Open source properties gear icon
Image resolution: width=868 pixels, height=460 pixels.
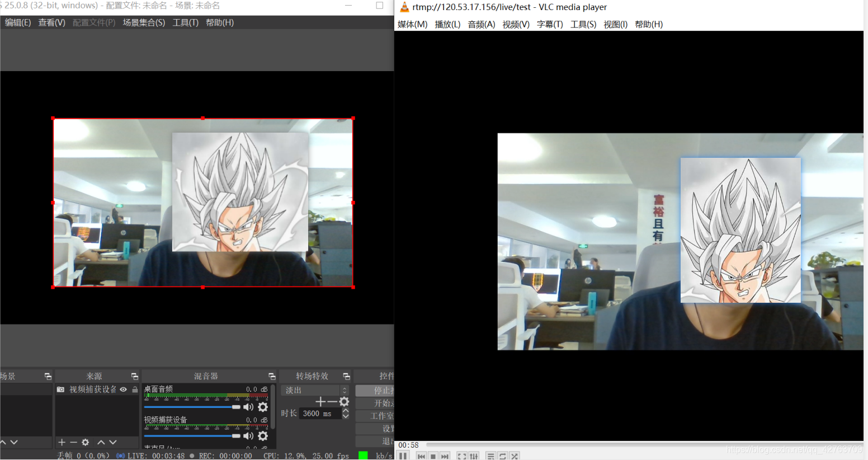(85, 442)
